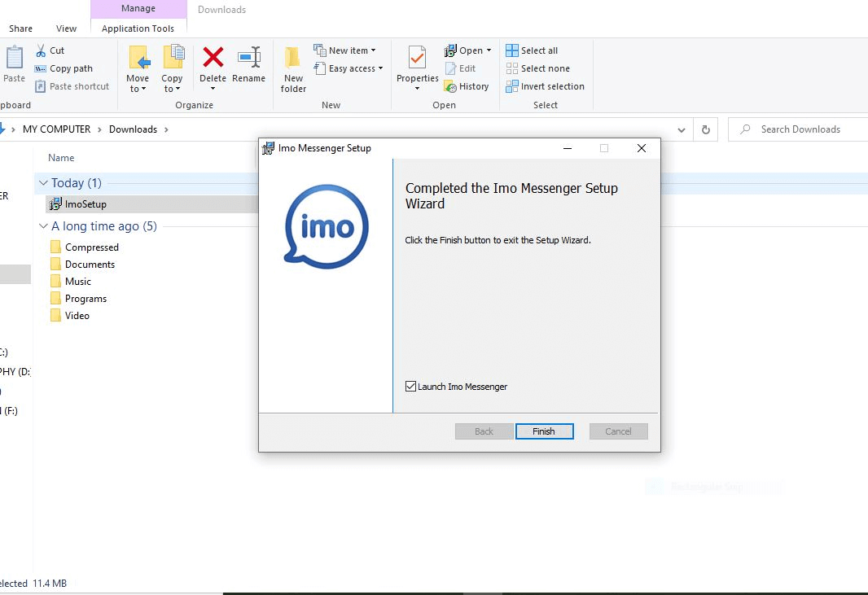Click the Properties checkmark icon
Viewport: 868px width, 595px height.
point(417,58)
